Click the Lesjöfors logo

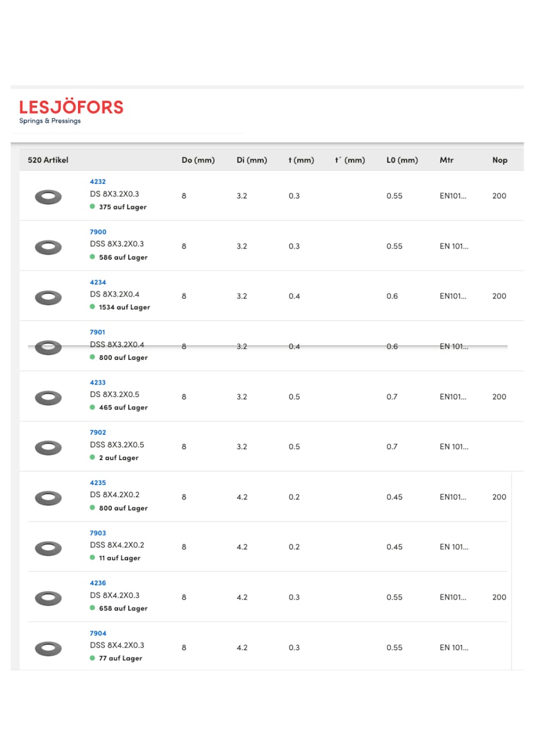pyautogui.click(x=71, y=111)
